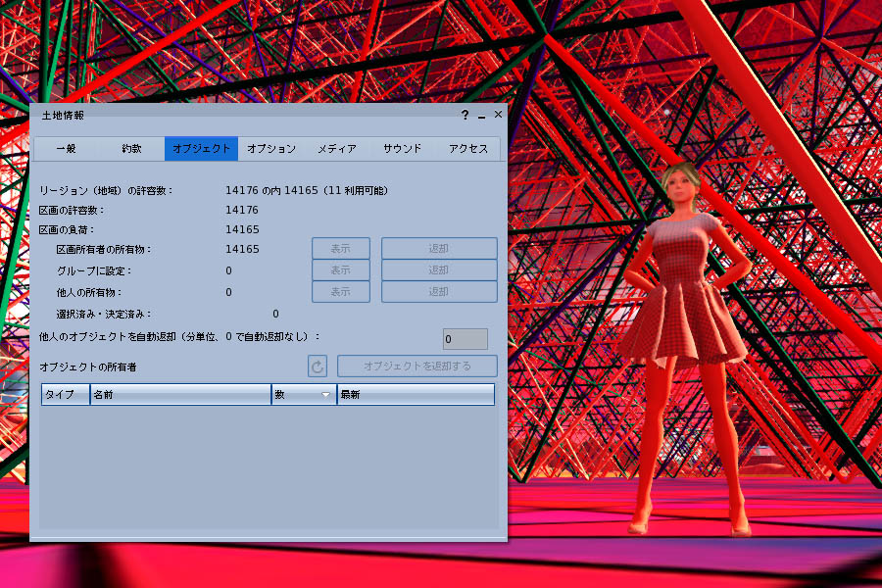Click the 0 value beside グループに設定
882x588 pixels.
(x=228, y=270)
